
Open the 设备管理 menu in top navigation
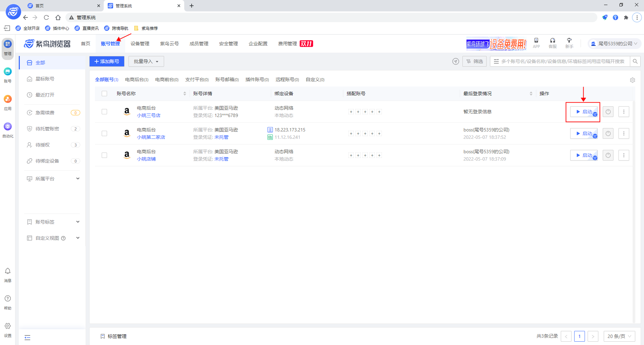pos(140,43)
